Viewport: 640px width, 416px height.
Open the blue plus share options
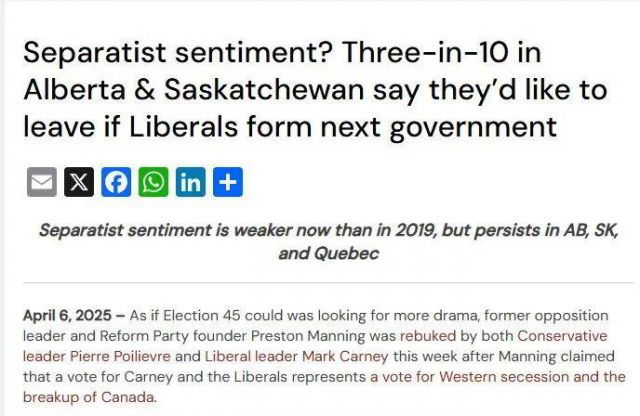228,182
